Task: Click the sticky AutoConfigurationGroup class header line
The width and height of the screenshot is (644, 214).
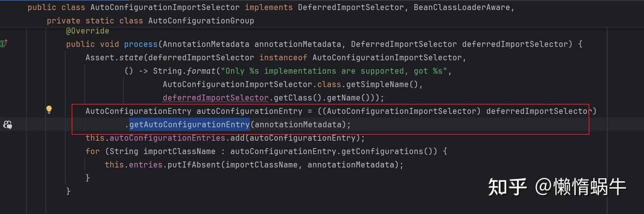Action: pyautogui.click(x=150, y=21)
